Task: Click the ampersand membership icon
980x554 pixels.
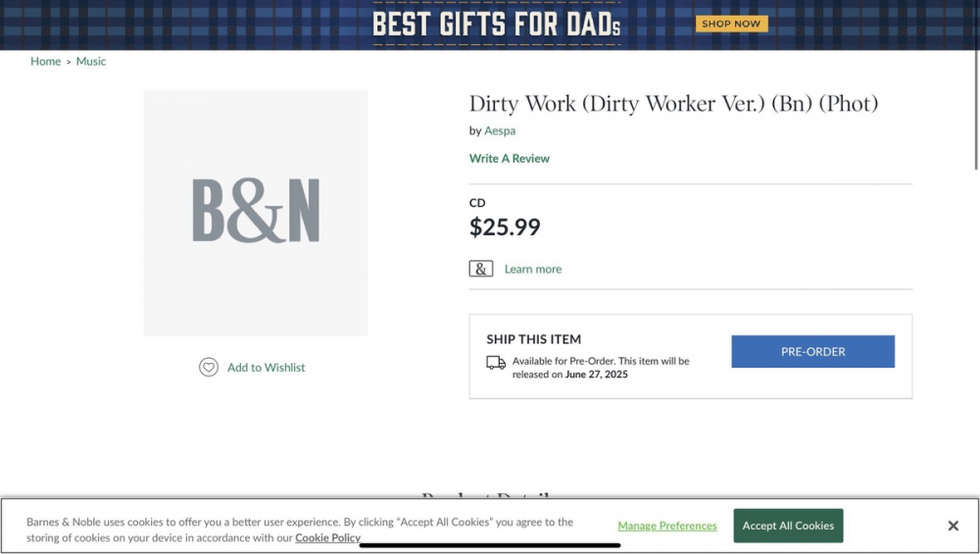Action: point(481,269)
